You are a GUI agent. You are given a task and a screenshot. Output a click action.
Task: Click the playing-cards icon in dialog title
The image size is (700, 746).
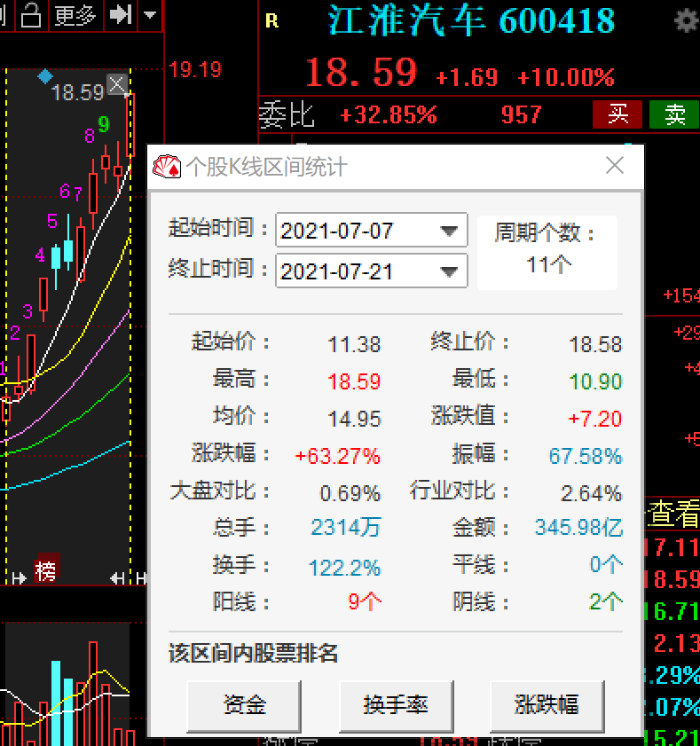[167, 167]
